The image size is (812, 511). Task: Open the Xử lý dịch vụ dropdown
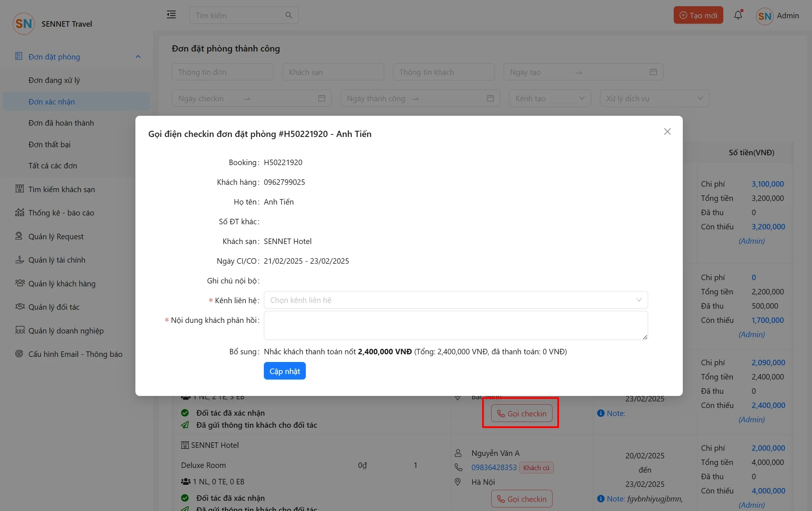point(654,98)
